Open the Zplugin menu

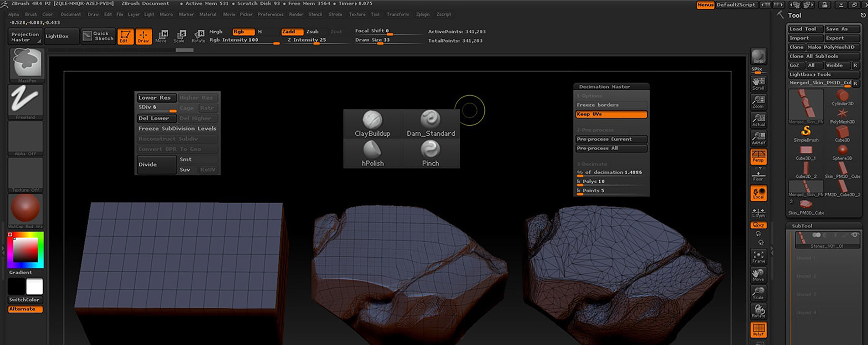[423, 14]
